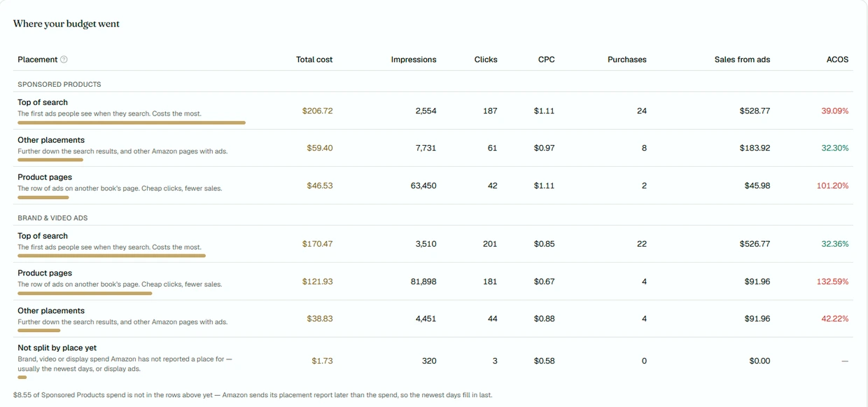
Task: Click the 7,731 impressions value
Action: (426, 148)
